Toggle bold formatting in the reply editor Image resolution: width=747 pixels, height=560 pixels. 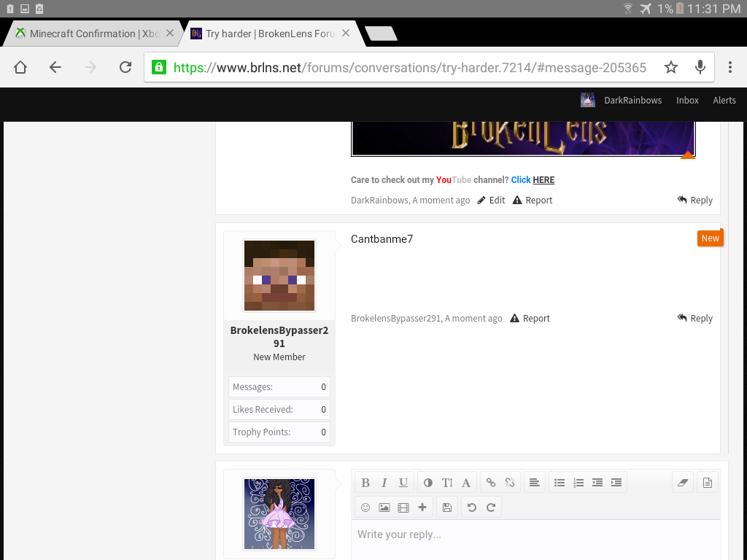365,483
